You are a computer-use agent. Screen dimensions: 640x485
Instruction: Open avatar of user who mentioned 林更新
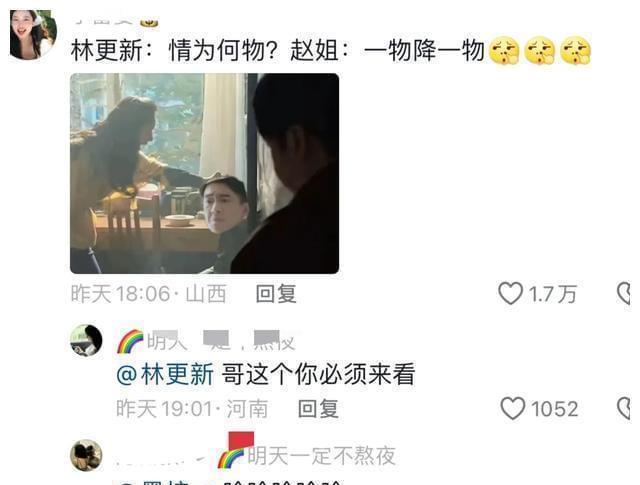[x=86, y=340]
